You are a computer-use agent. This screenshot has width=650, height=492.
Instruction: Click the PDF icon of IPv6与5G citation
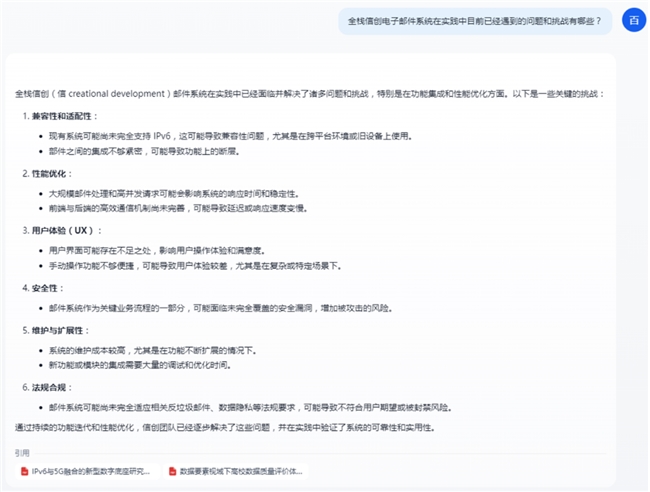pos(24,471)
